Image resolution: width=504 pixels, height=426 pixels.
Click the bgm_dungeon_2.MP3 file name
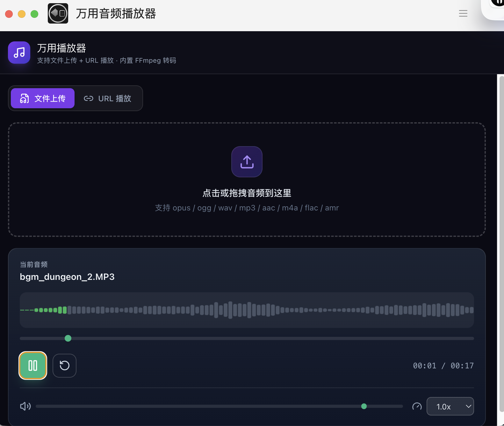67,277
